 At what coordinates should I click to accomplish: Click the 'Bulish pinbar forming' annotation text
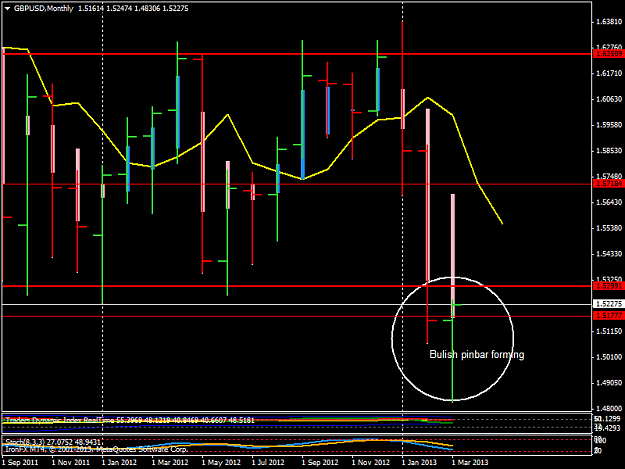tap(477, 355)
